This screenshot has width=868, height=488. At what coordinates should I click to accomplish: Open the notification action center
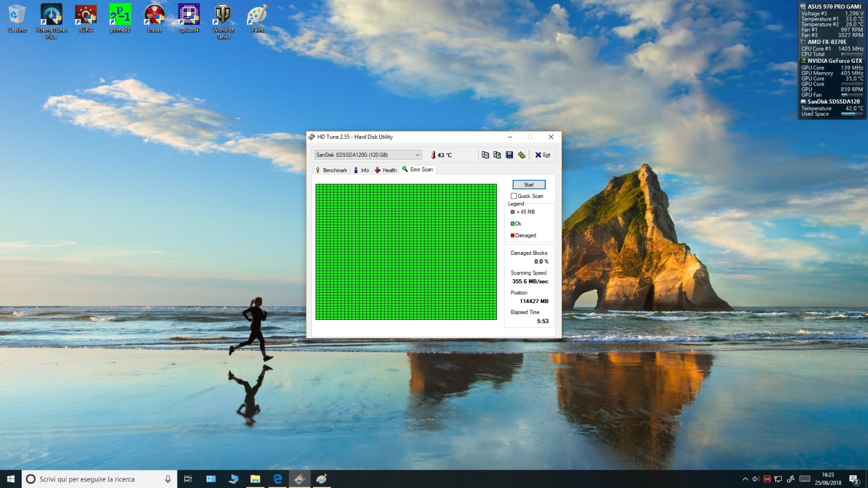tap(854, 479)
